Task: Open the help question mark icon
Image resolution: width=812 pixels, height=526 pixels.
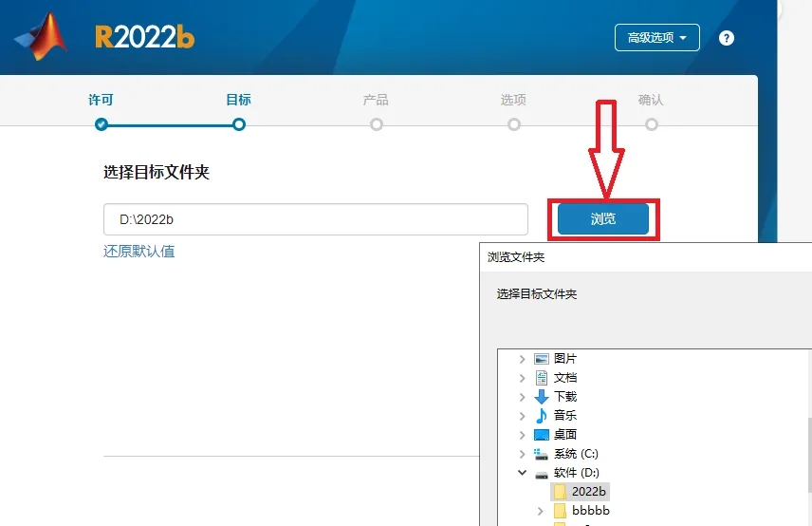Action: [726, 38]
